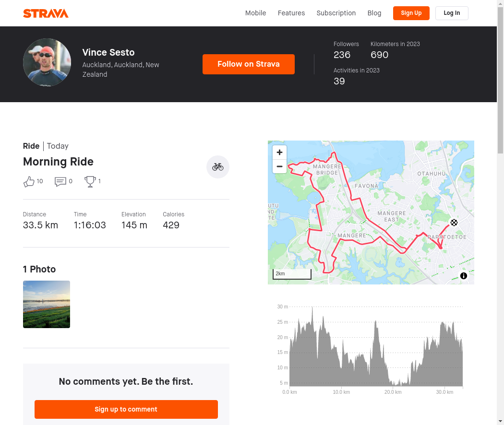Open Vince Sesto's profile picture

pyautogui.click(x=47, y=62)
